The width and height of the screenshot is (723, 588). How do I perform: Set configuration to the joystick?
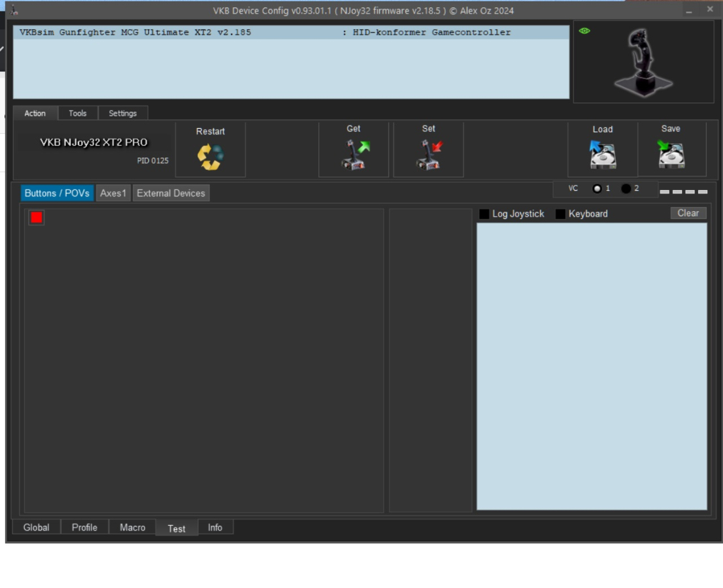(429, 155)
